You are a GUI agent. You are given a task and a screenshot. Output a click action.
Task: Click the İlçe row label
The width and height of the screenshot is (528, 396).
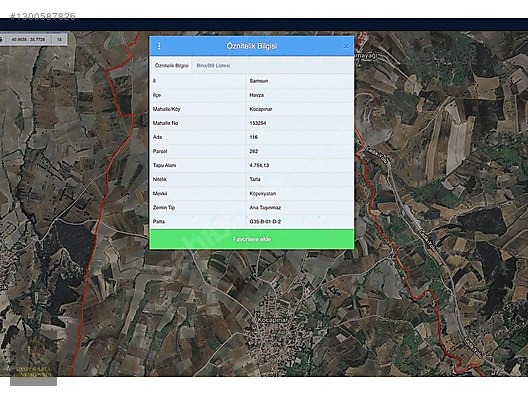pyautogui.click(x=157, y=95)
